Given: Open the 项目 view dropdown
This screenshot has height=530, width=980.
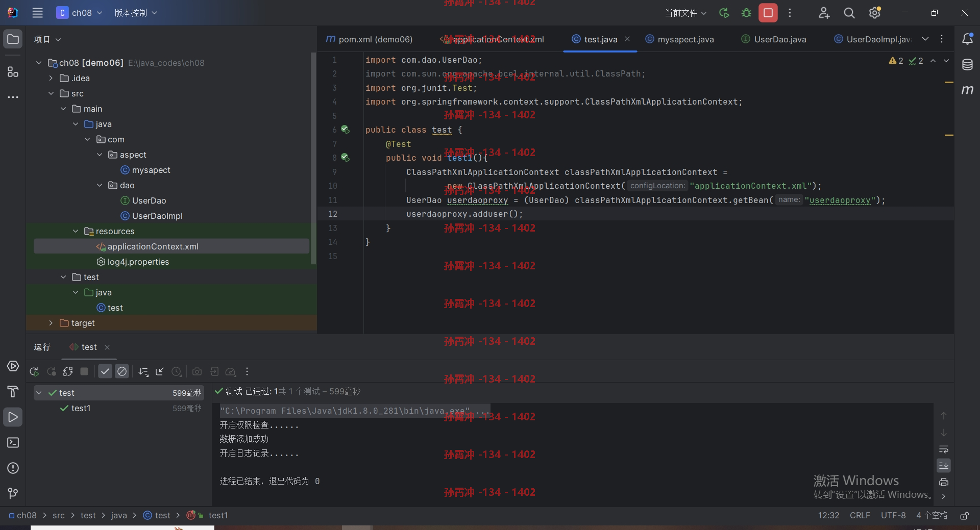Looking at the screenshot, I should coord(47,39).
